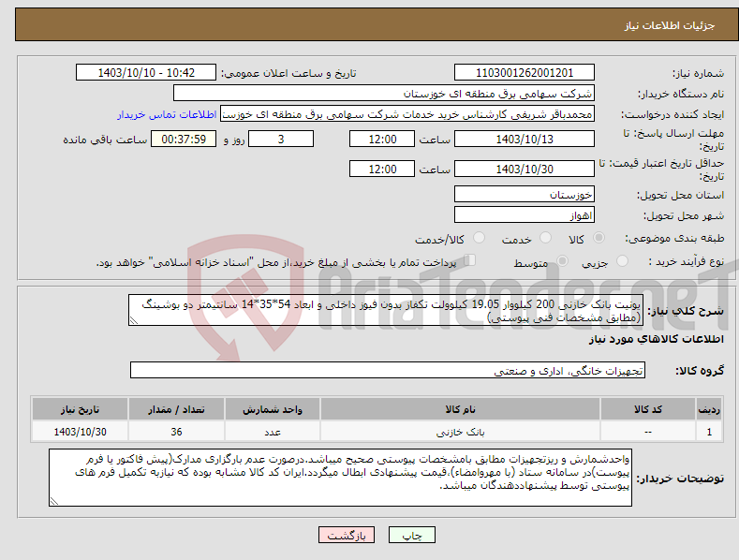Screen dimensions: 739x560
Task: Open اطلاعات تماس خریدار link
Action: [167, 114]
